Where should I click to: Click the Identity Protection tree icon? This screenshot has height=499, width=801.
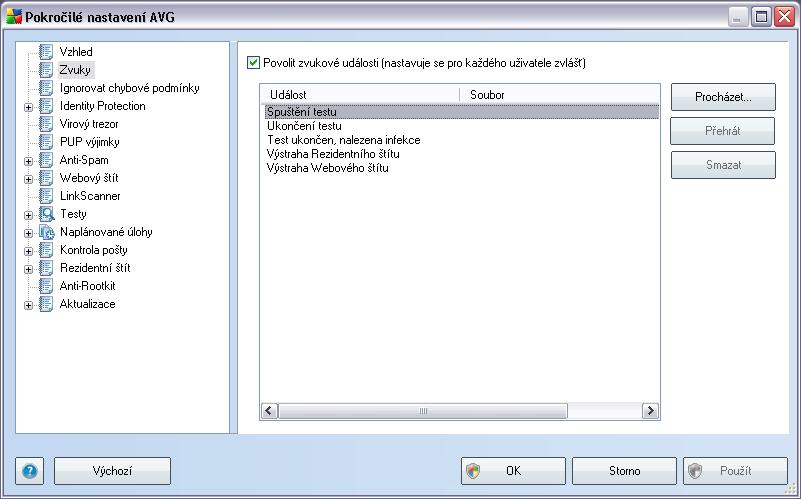(46, 106)
